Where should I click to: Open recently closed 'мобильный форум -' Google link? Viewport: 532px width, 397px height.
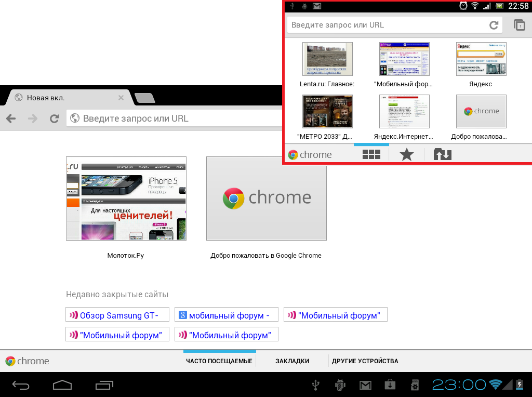pyautogui.click(x=227, y=315)
